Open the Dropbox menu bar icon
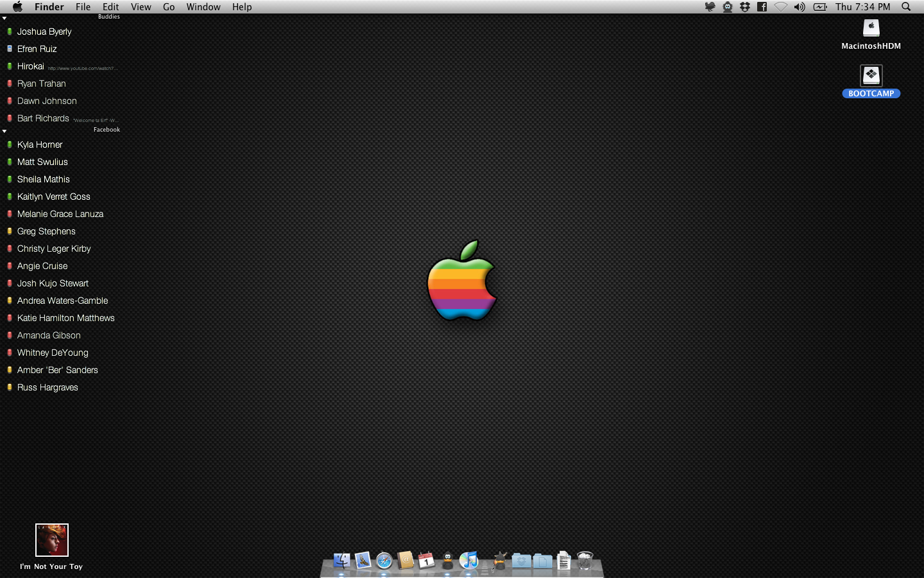 [x=745, y=7]
